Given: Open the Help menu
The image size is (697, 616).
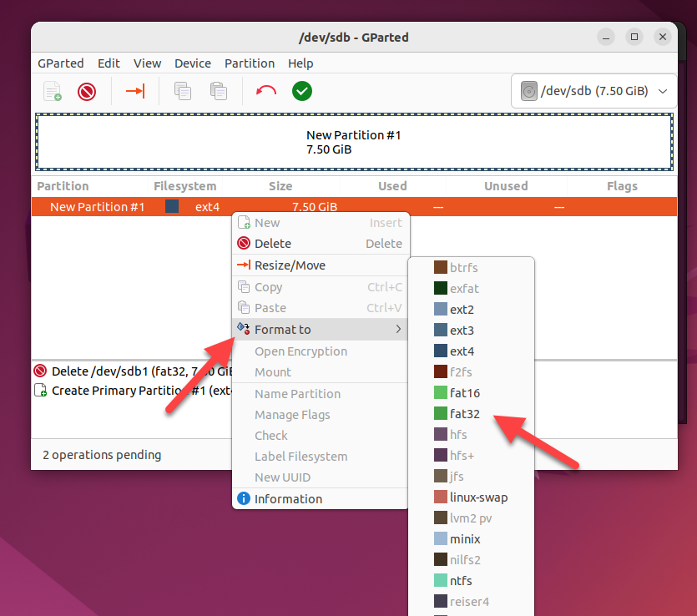Looking at the screenshot, I should coord(301,63).
